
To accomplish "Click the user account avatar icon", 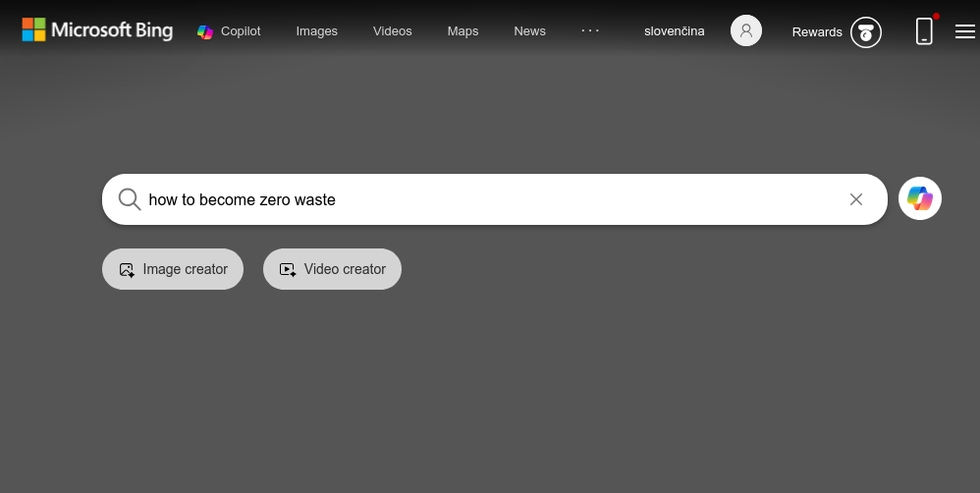I will 746,31.
